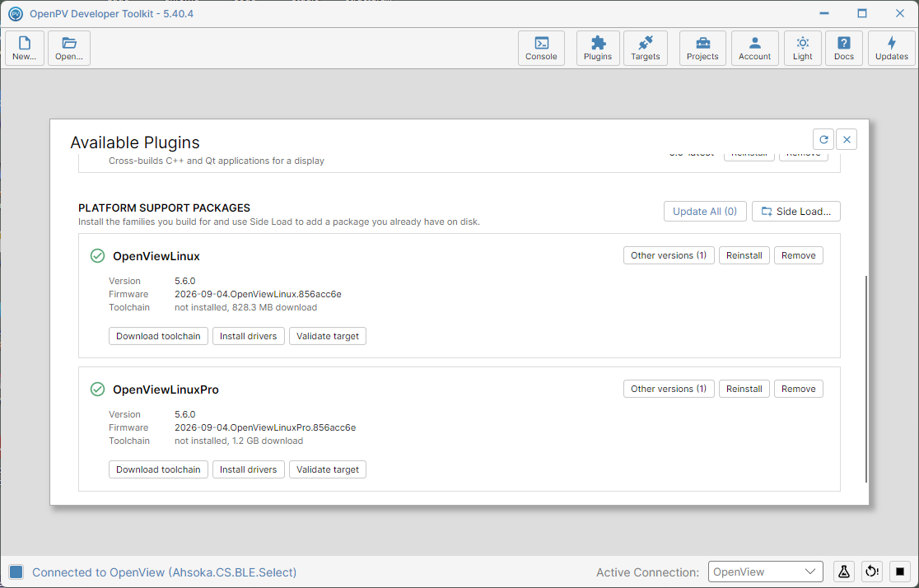Click 'not installed, 828.3 MB download' text
The width and height of the screenshot is (919, 588).
pyautogui.click(x=245, y=308)
